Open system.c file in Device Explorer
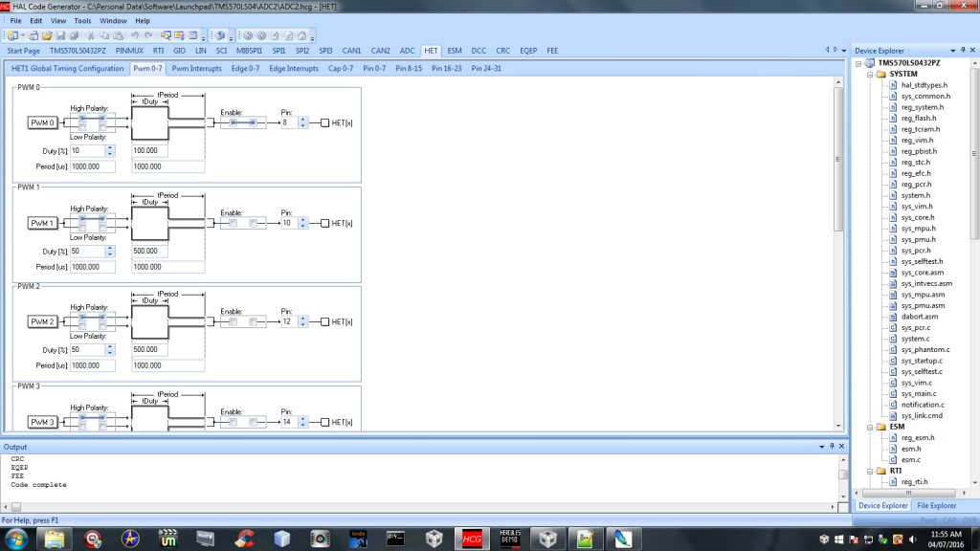This screenshot has height=551, width=980. tap(915, 339)
